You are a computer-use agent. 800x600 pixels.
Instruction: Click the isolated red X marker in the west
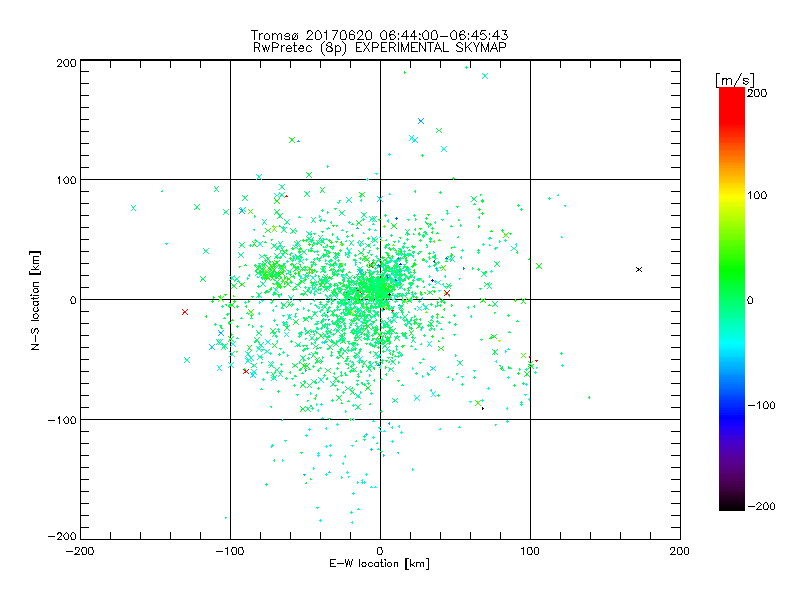pos(185,312)
